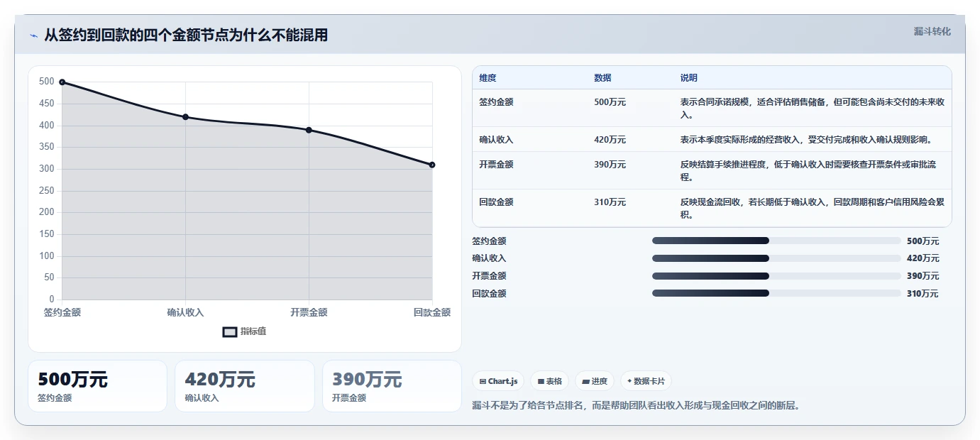Click the 回款金额 label beside the progress bars
Screen dimensions: 980x440
point(489,294)
